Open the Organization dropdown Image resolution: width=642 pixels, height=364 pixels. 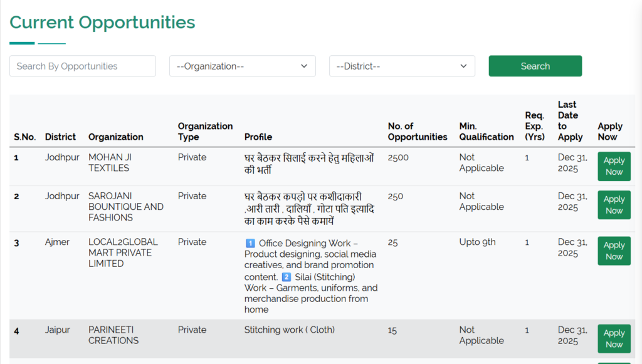click(242, 66)
